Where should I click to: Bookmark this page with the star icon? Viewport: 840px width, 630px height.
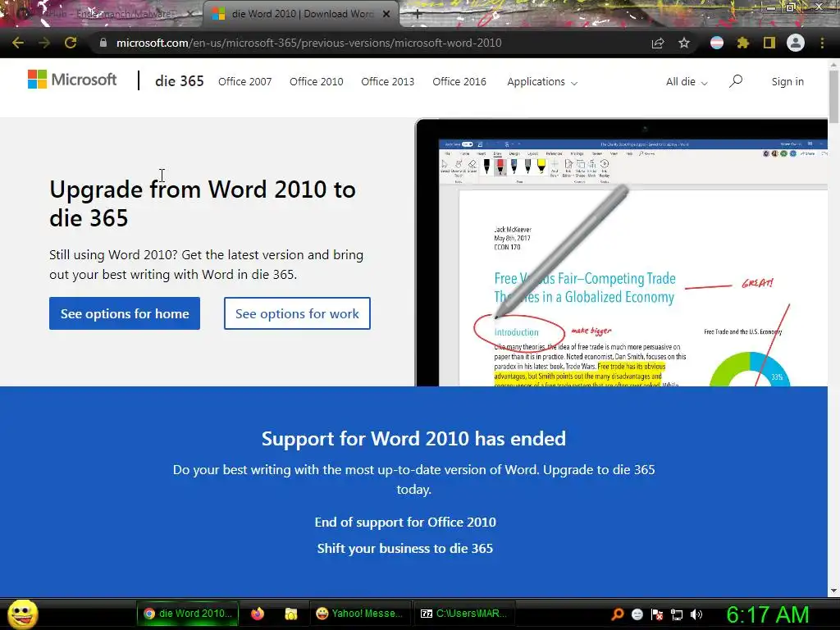[684, 43]
